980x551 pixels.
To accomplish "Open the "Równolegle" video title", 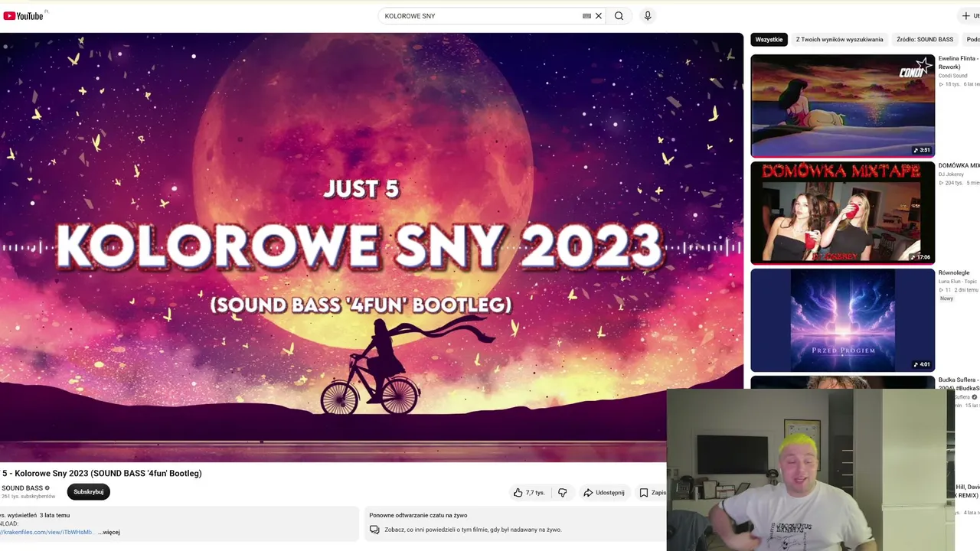I will tap(954, 272).
